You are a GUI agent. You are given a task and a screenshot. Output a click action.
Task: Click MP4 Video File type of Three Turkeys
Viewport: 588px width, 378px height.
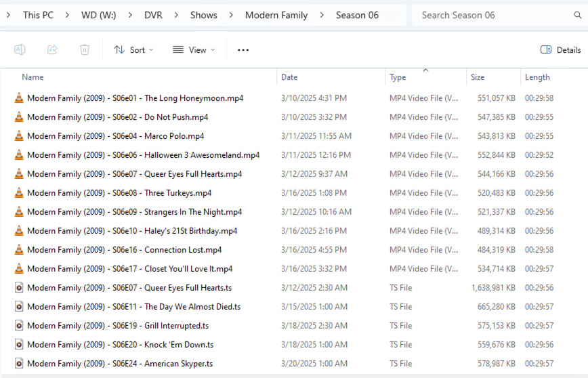coord(424,193)
